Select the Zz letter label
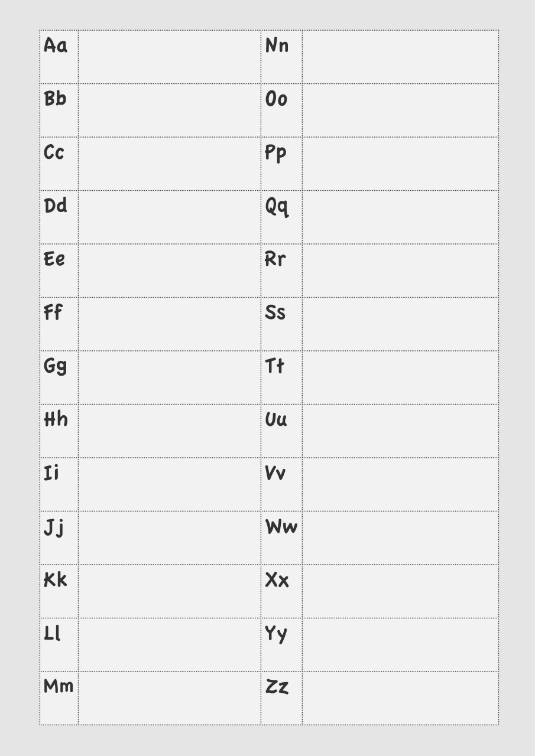Screen dimensions: 535x756 [277, 687]
